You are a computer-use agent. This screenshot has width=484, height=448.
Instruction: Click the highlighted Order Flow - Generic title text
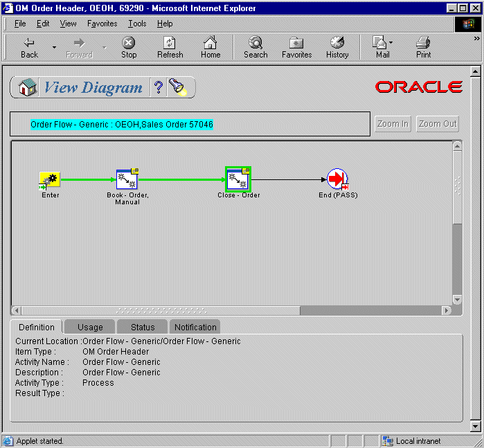pyautogui.click(x=122, y=125)
